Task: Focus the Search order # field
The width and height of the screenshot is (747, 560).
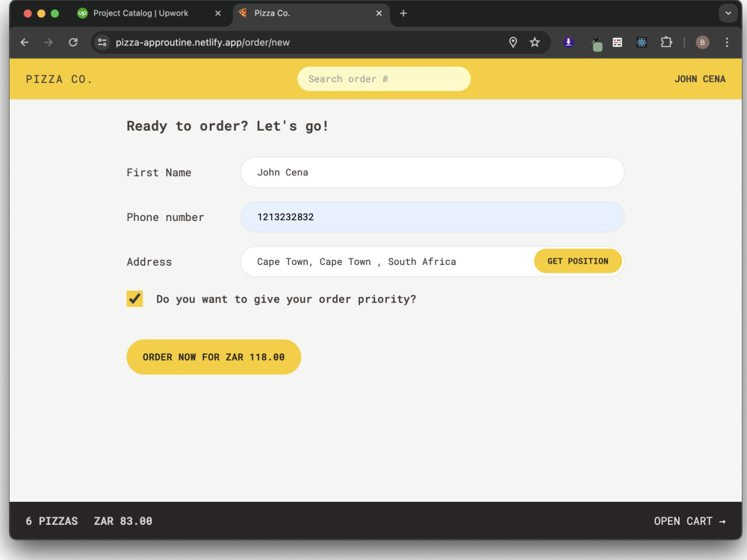Action: coord(384,79)
